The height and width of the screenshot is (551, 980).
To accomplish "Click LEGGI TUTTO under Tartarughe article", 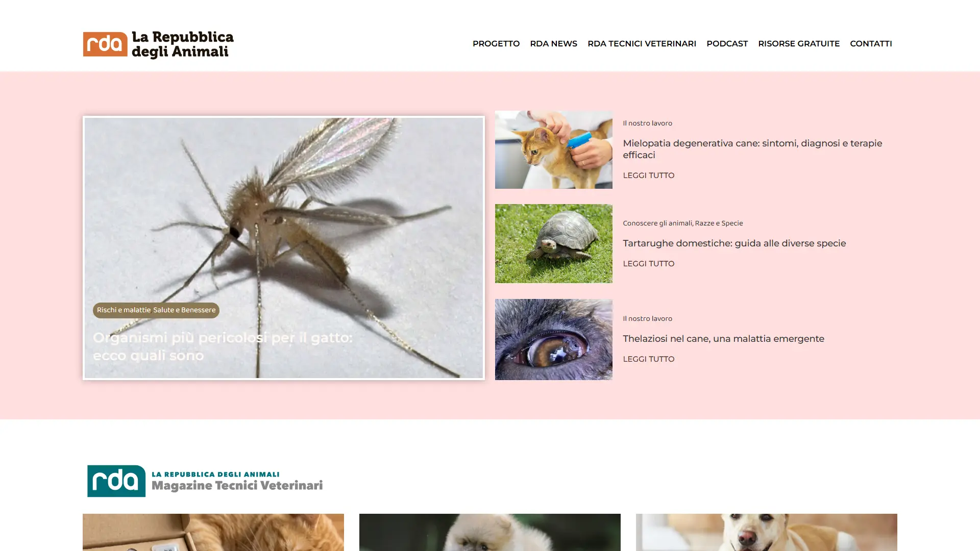I will pyautogui.click(x=648, y=264).
